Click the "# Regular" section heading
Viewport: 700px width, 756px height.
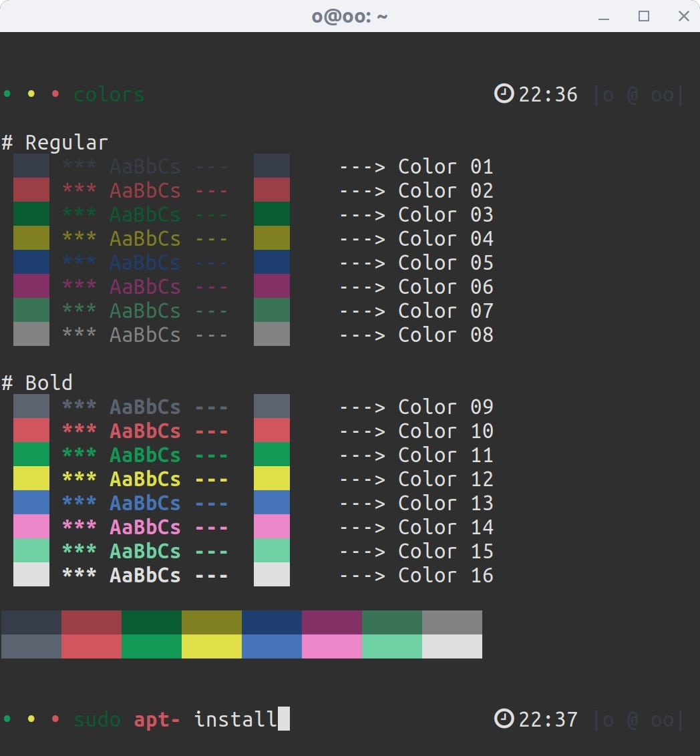click(x=55, y=142)
